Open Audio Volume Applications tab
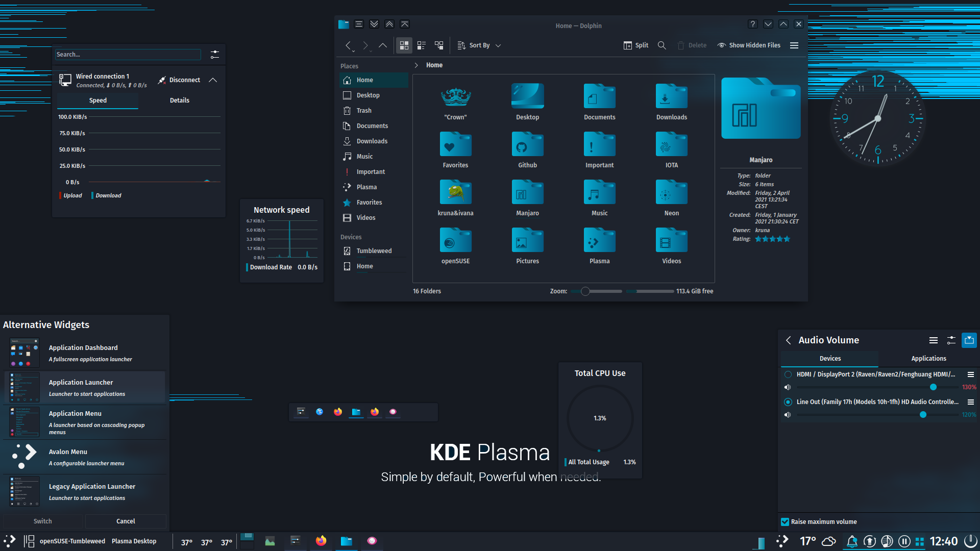The image size is (980, 551). (928, 359)
